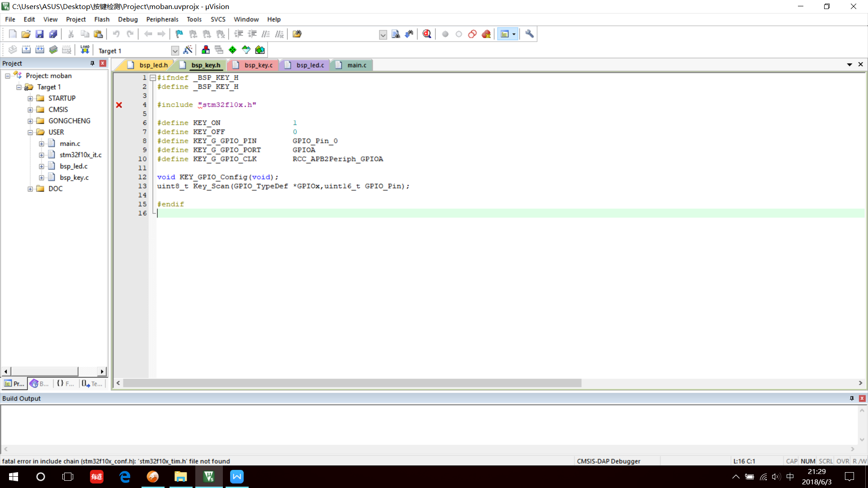
Task: Select bsp_key.c in project tree
Action: pos(74,178)
